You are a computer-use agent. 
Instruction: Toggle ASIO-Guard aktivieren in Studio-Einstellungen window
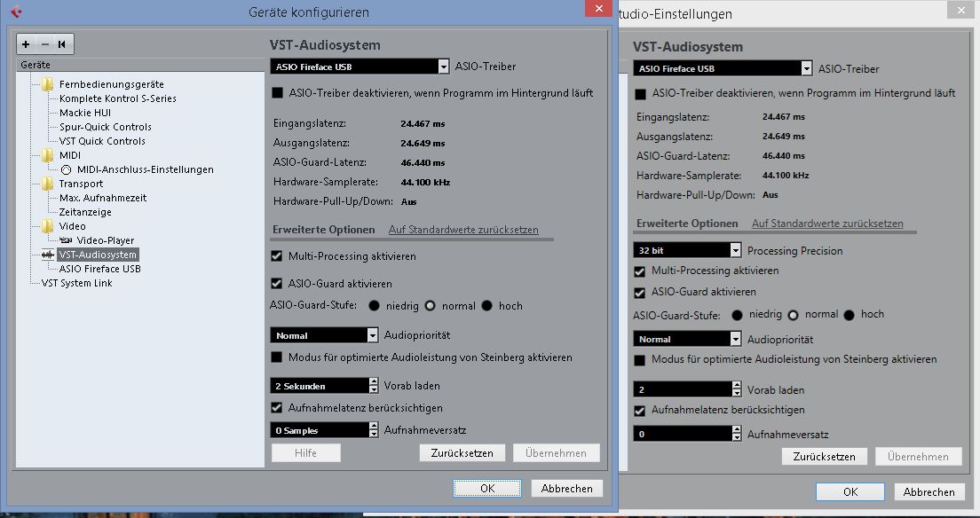point(639,293)
